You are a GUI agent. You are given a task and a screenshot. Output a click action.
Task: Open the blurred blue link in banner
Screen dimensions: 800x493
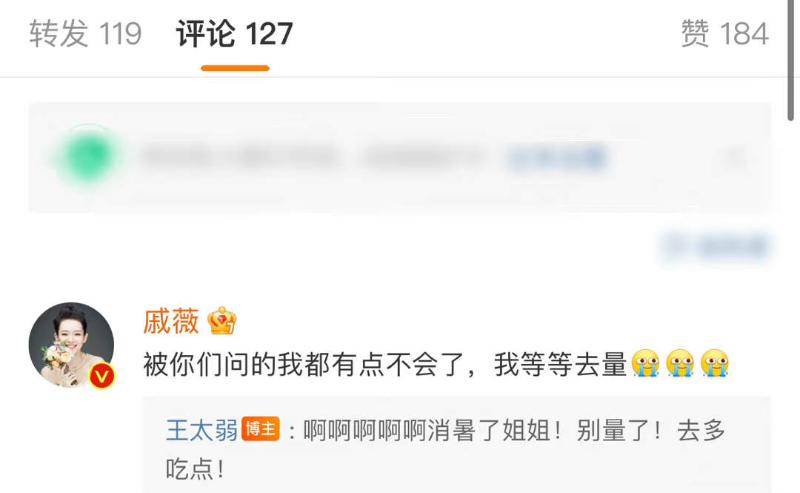tap(557, 157)
